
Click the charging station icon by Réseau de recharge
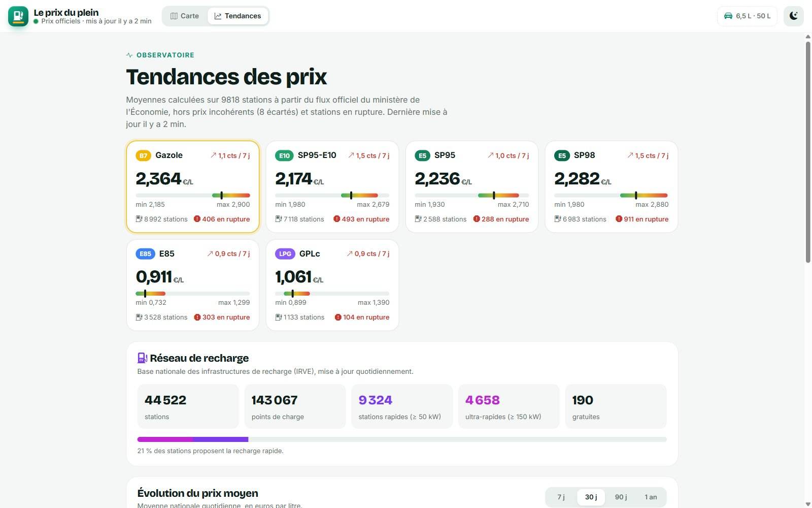142,358
